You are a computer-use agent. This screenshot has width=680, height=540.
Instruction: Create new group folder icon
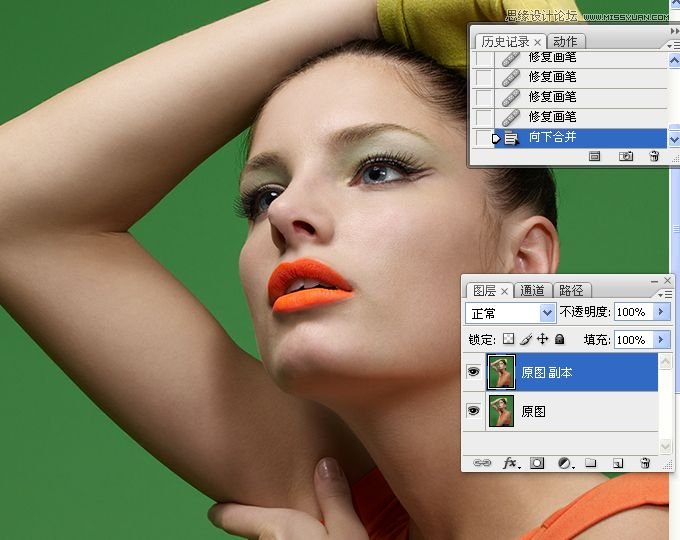click(x=590, y=463)
